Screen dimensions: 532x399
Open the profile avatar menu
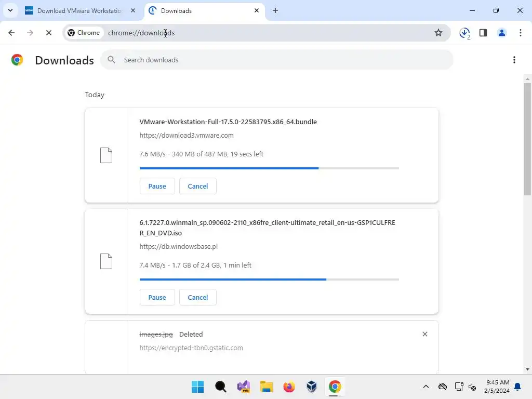pyautogui.click(x=502, y=33)
